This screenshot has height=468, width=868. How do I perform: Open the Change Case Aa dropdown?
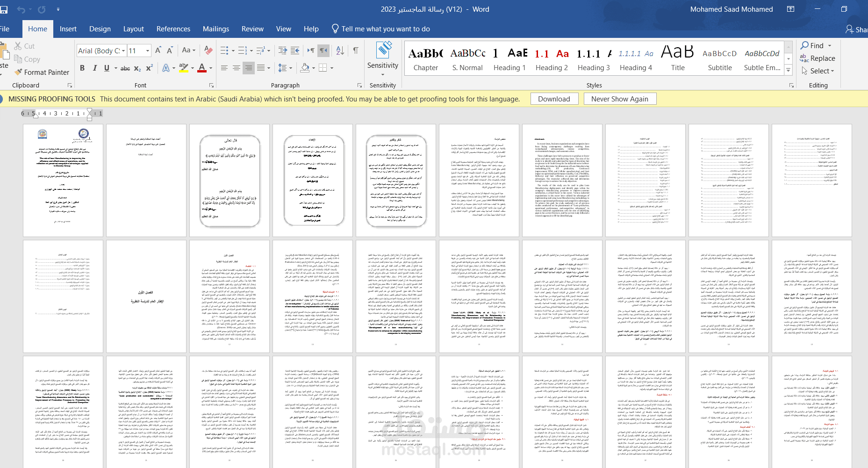pos(189,50)
